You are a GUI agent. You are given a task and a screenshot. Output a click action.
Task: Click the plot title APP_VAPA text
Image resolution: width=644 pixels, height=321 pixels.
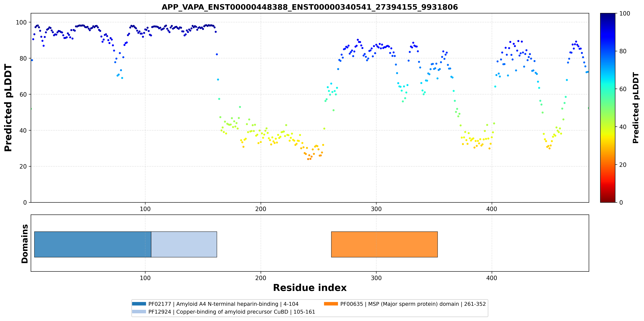[310, 7]
